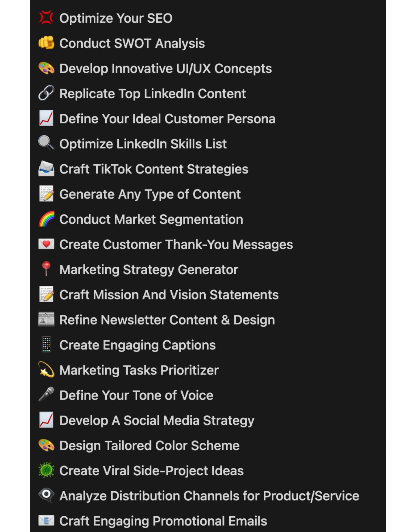
Task: Open Define Your Ideal Customer Persona
Action: (167, 119)
